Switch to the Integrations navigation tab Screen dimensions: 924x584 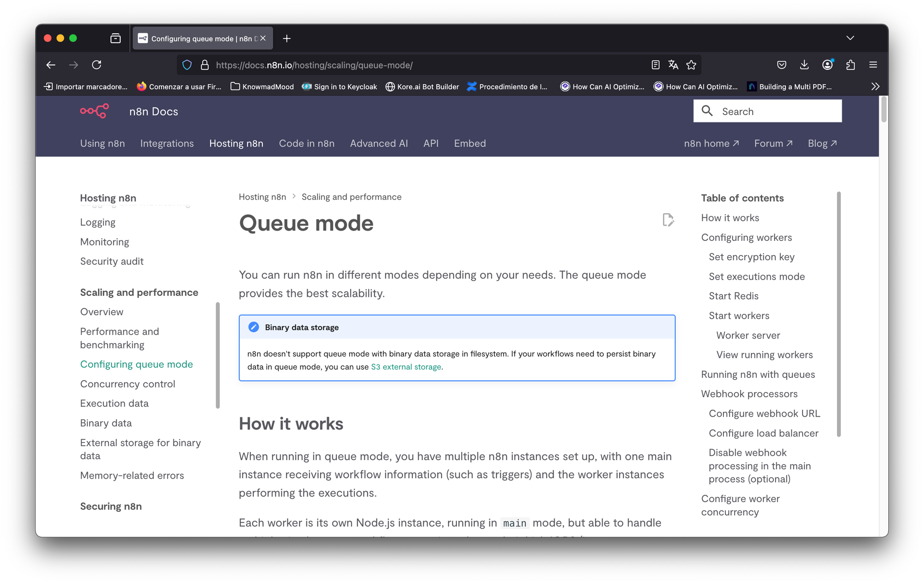pyautogui.click(x=167, y=143)
